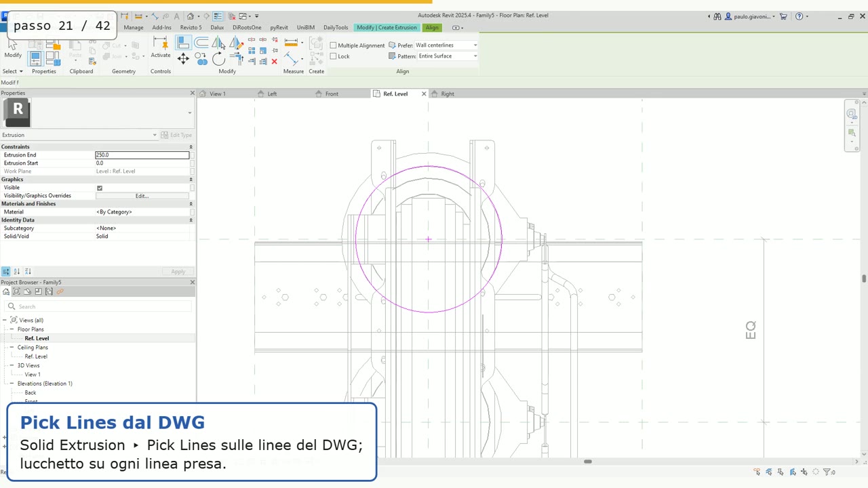The image size is (868, 488).
Task: Select the Copy tool in Modify panel
Action: pyautogui.click(x=201, y=60)
